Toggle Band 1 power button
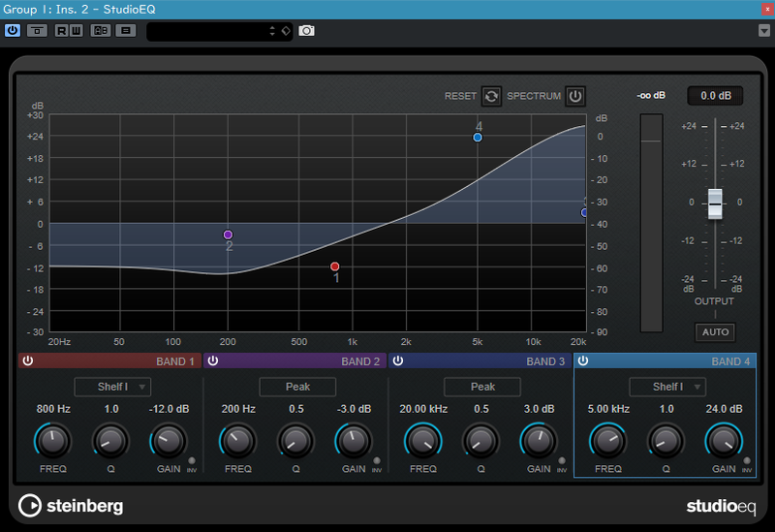This screenshot has height=532, width=775. [28, 360]
